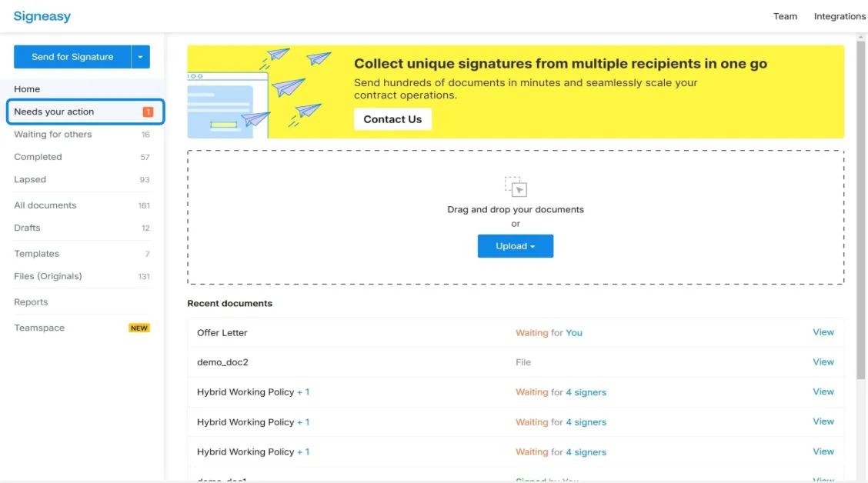Viewport: 868px width, 483px height.
Task: Click the count 93 beside Lapsed
Action: tap(145, 181)
